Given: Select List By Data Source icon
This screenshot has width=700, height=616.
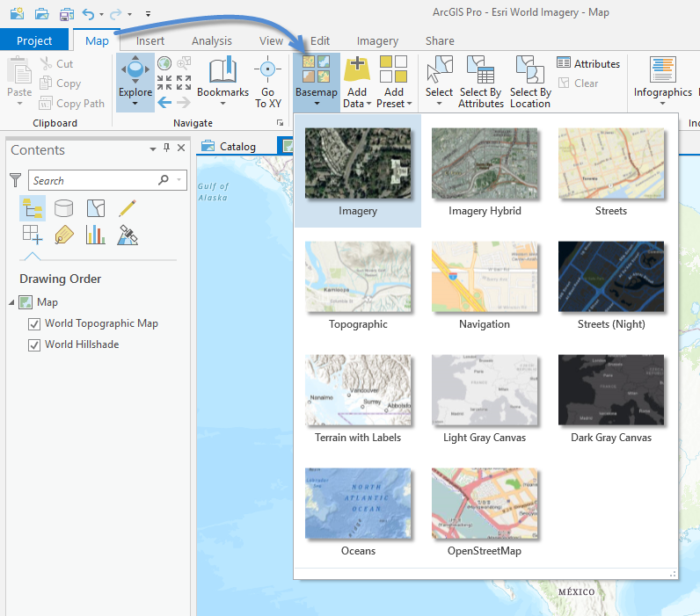Looking at the screenshot, I should [64, 208].
